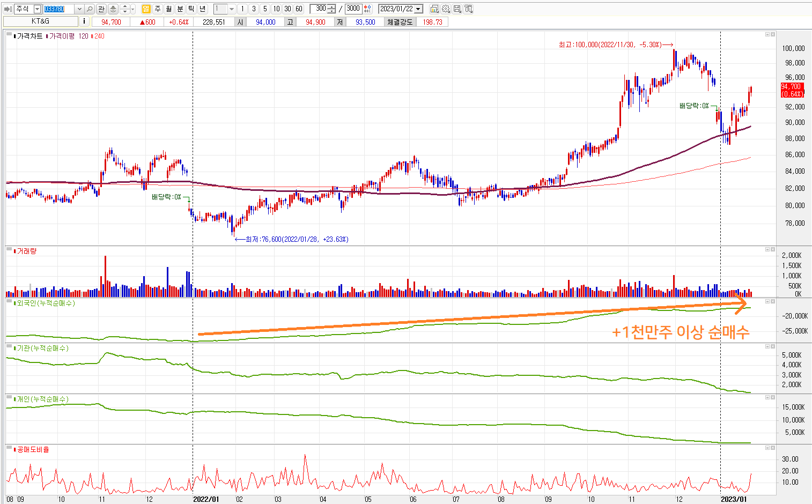
Task: Click the 외국인(누적순매수) panel label
Action: click(x=46, y=303)
